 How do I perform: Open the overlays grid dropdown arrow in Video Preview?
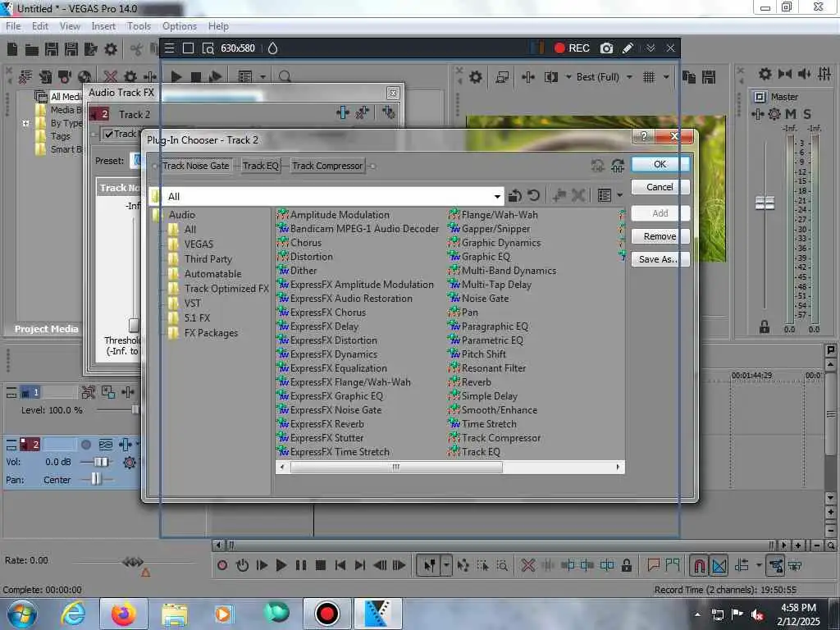pos(666,77)
